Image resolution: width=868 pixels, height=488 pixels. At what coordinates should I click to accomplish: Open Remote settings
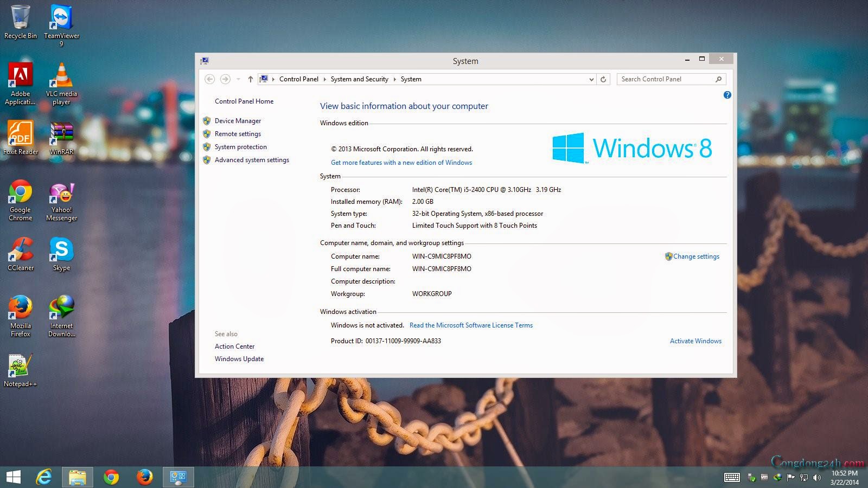(x=238, y=134)
